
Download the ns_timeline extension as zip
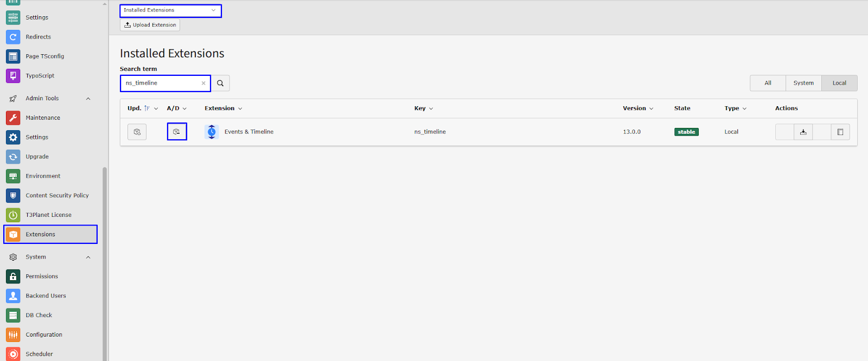[803, 132]
